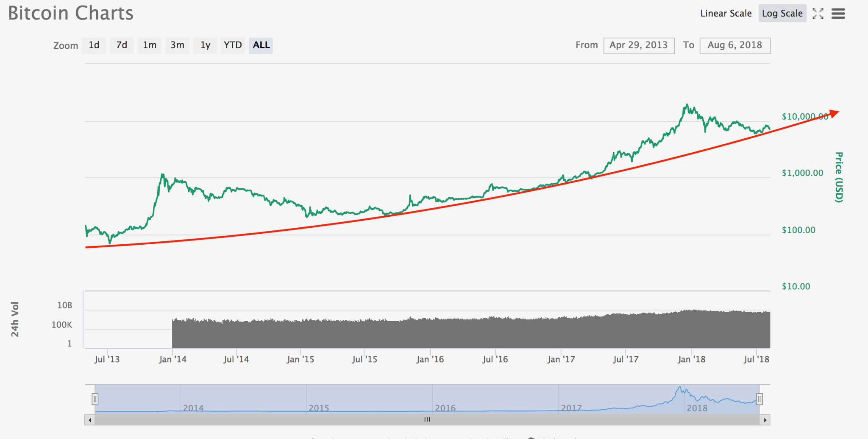The width and height of the screenshot is (868, 439).
Task: Switch chart to Log Scale
Action: coord(782,14)
